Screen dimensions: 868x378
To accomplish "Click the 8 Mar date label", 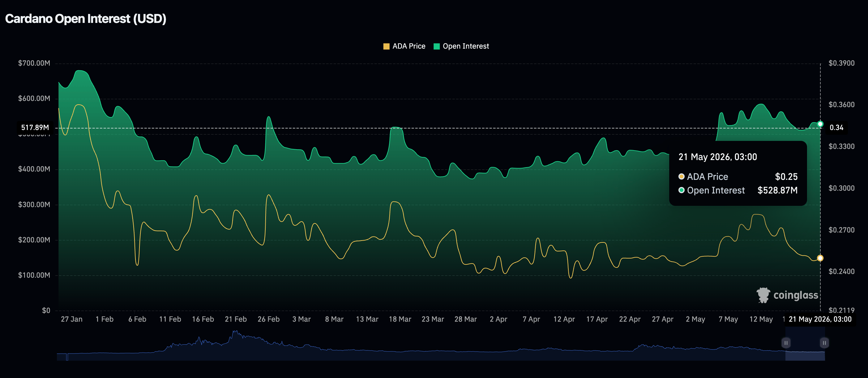I will coord(334,319).
